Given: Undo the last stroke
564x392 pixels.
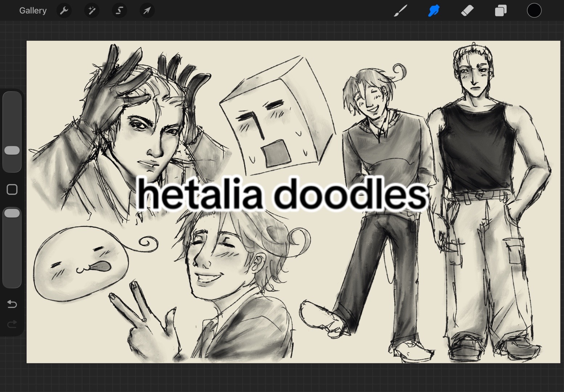Looking at the screenshot, I should pos(12,304).
